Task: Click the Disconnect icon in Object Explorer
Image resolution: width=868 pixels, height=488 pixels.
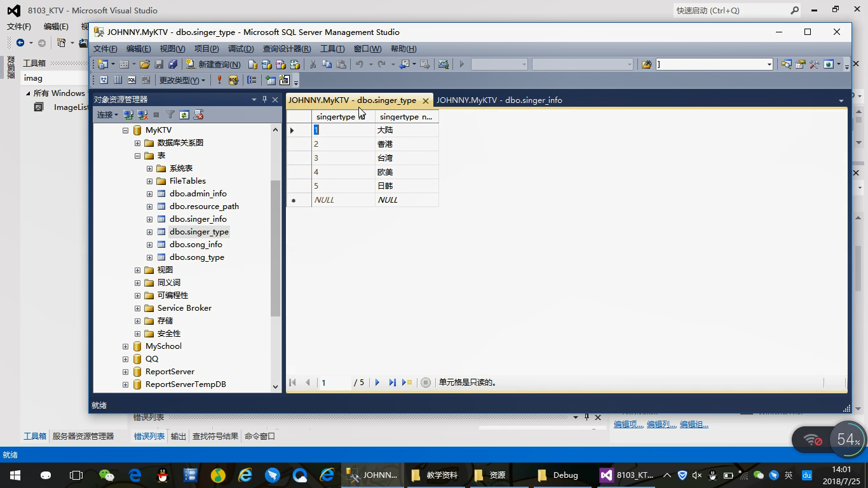Action: point(142,115)
